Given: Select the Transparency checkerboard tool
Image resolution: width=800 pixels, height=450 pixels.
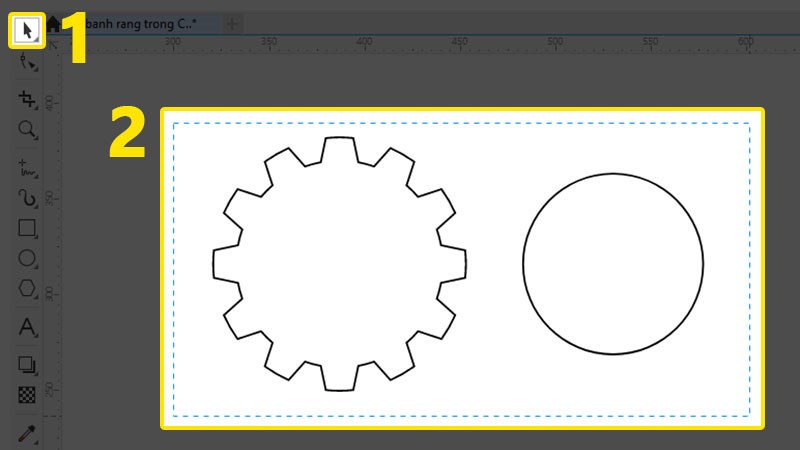Looking at the screenshot, I should click(x=27, y=395).
